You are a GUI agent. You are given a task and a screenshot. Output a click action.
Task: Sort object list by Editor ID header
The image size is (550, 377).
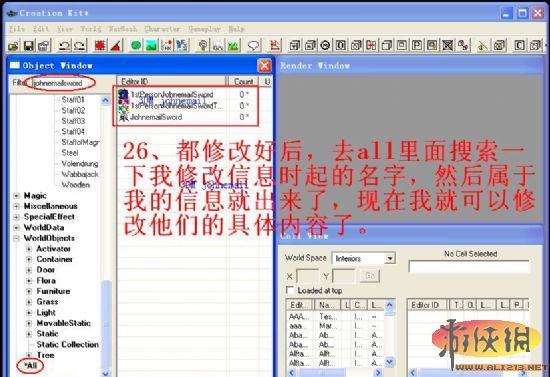[x=171, y=82]
